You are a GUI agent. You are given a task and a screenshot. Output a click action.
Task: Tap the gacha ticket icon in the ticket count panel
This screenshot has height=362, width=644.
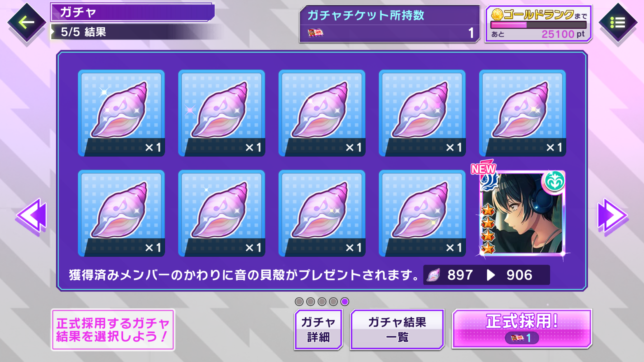(315, 33)
